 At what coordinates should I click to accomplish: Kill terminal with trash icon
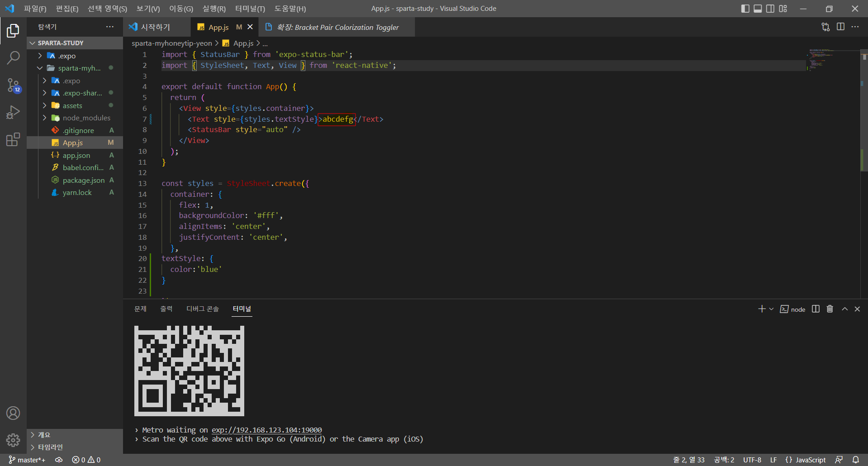point(830,309)
